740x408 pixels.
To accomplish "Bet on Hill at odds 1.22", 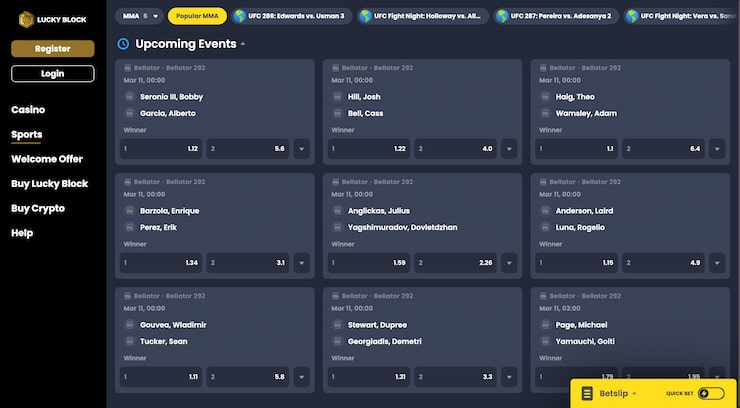I will (369, 149).
